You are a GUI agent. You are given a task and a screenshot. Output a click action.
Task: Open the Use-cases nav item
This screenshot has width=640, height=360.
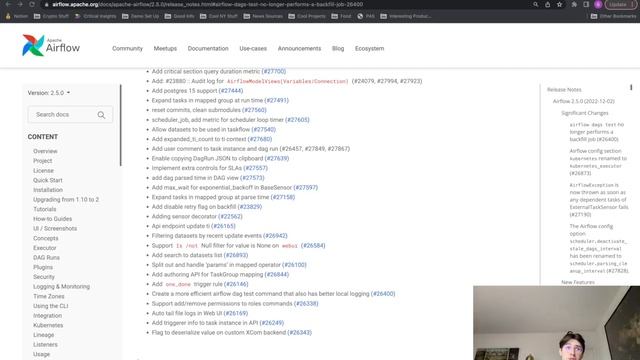253,49
